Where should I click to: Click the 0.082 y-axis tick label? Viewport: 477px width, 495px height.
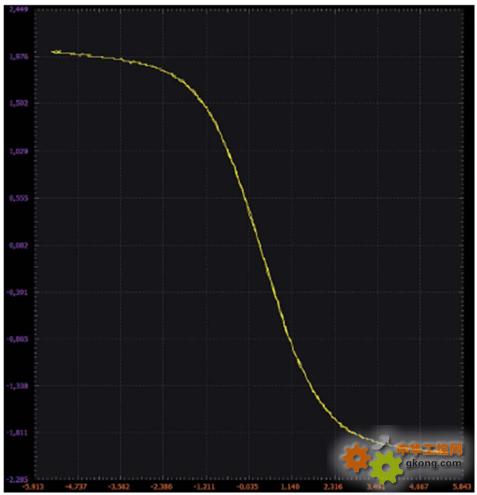(x=19, y=245)
